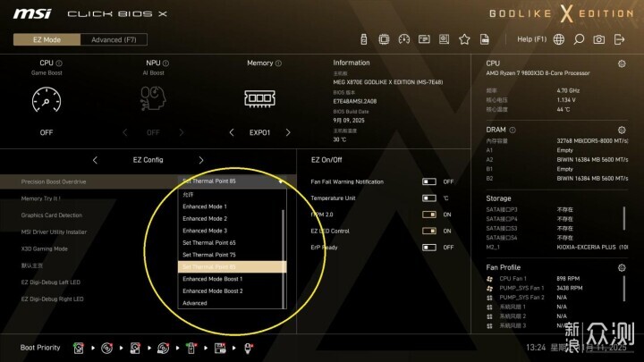Image resolution: width=644 pixels, height=362 pixels.
Task: Choose Advanced option in dropdown list
Action: (x=231, y=303)
